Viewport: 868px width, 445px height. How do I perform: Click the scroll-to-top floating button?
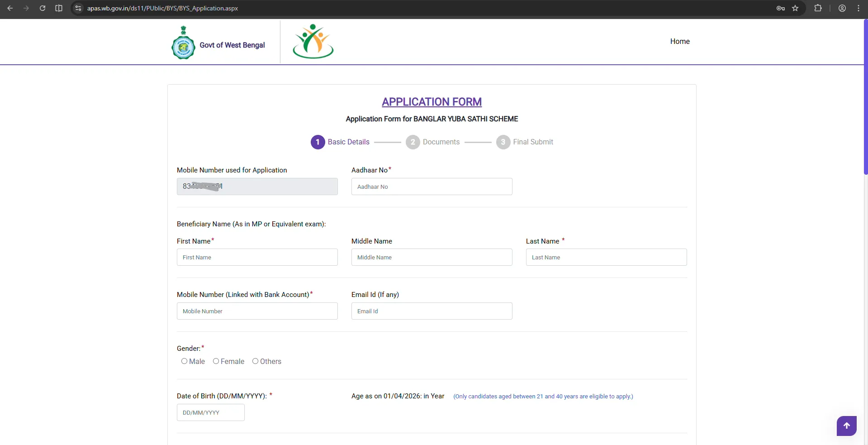[x=846, y=426]
